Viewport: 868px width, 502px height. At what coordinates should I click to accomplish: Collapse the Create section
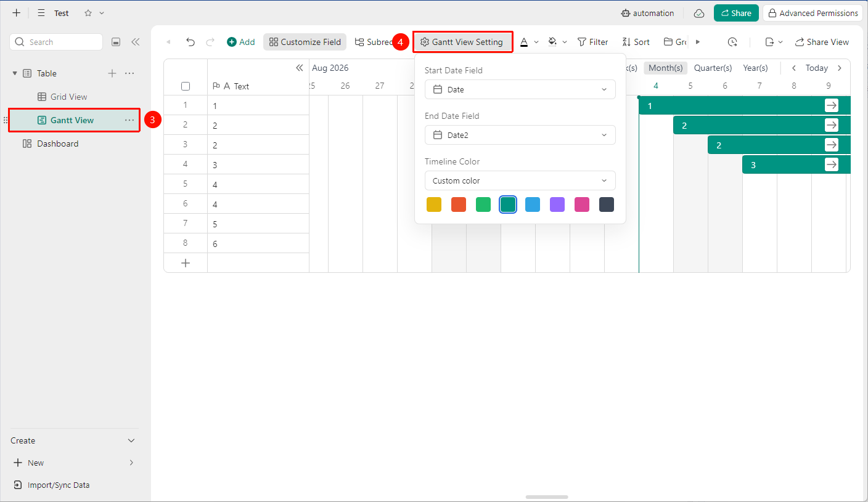pos(131,440)
